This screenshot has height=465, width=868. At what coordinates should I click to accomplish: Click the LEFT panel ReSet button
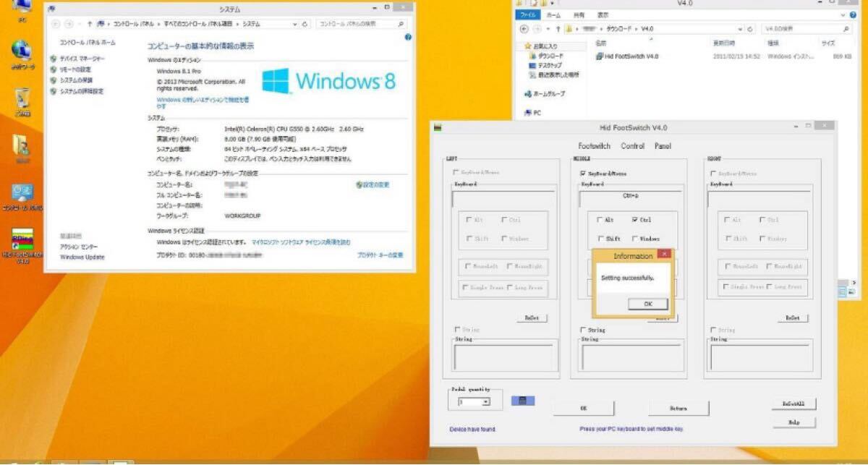point(532,317)
